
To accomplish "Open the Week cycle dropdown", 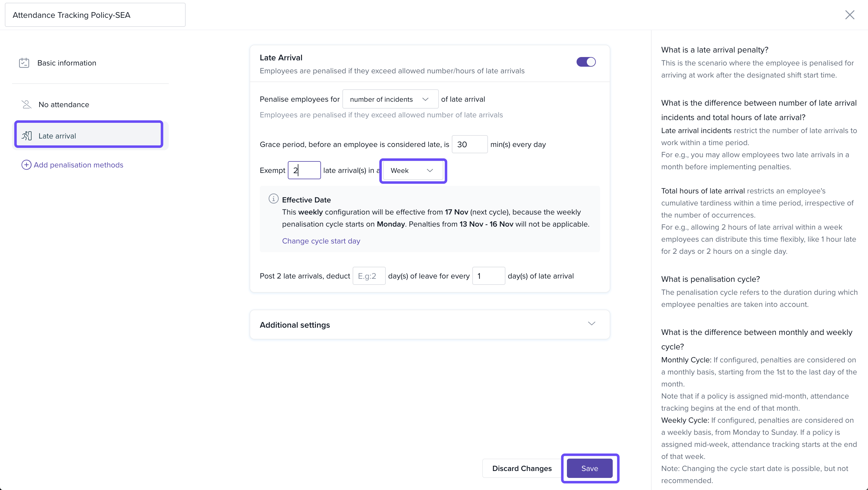I will pos(412,171).
